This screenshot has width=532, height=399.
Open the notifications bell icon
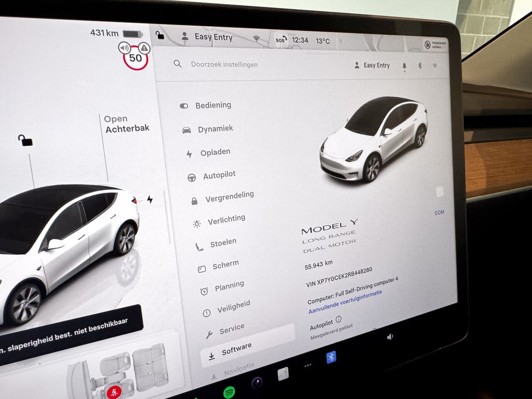(404, 66)
